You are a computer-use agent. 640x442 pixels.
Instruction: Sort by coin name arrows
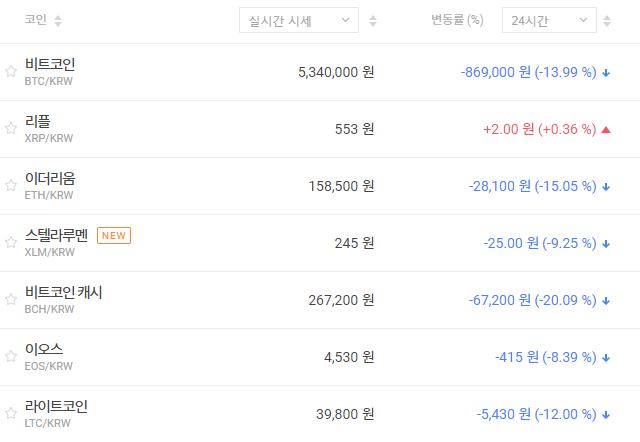[x=57, y=21]
